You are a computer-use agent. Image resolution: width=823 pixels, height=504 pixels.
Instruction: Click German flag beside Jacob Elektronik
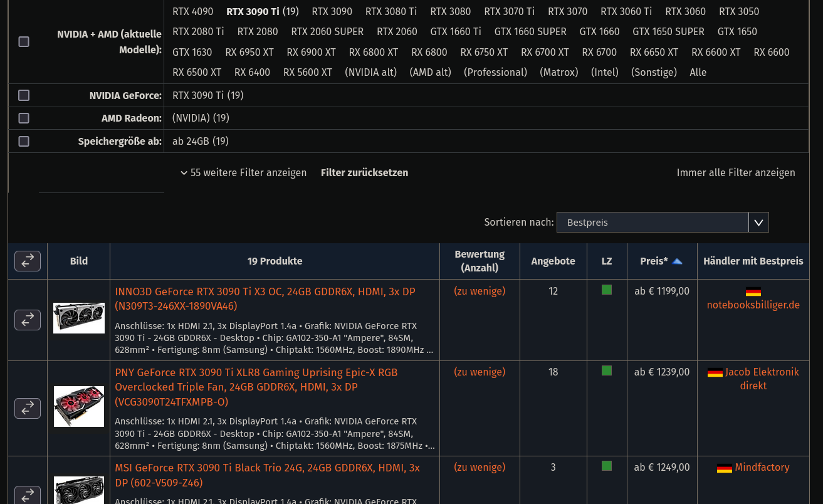pyautogui.click(x=715, y=372)
